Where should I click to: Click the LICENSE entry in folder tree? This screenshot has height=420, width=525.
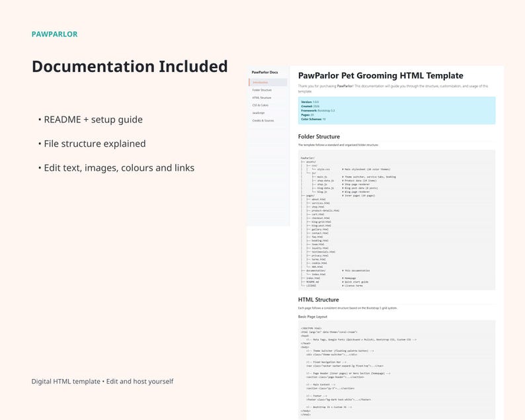pos(311,286)
